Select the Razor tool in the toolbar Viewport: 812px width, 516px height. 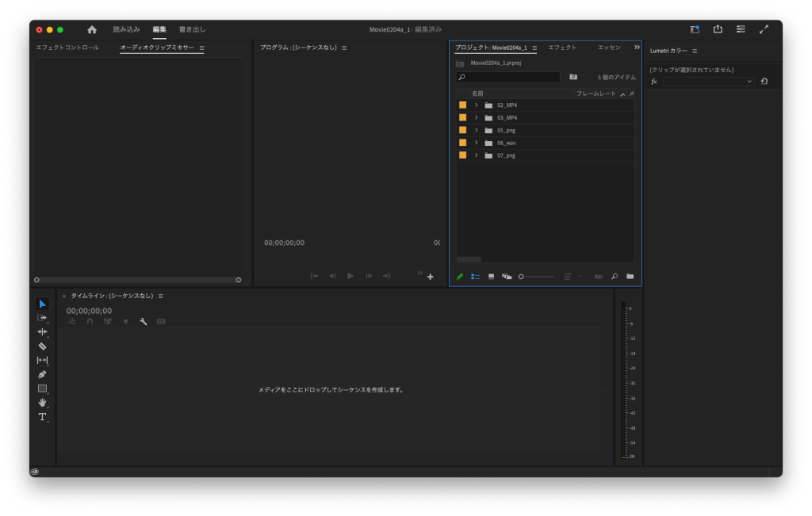(42, 346)
